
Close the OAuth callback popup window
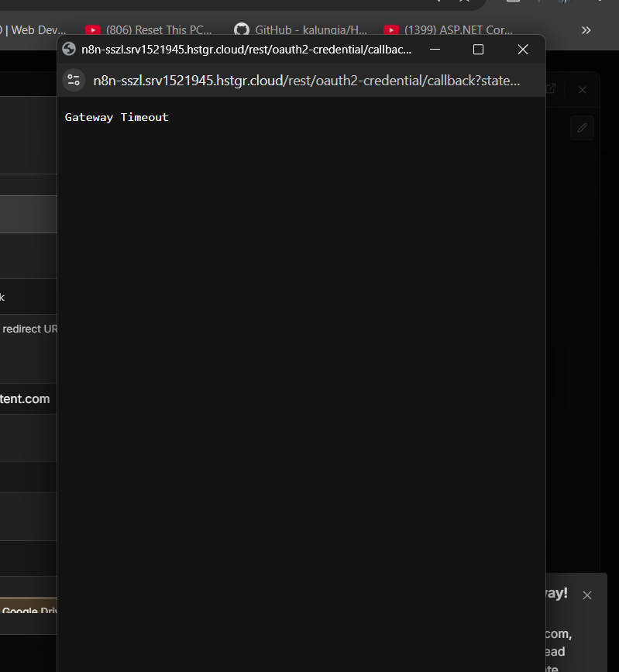(523, 50)
